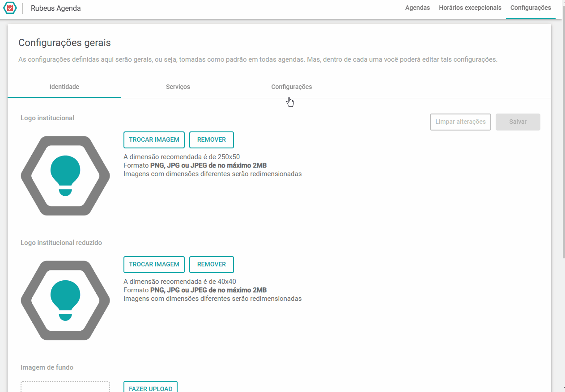Image resolution: width=565 pixels, height=392 pixels.
Task: Click the institutional logo lightbulb image
Action: click(65, 176)
